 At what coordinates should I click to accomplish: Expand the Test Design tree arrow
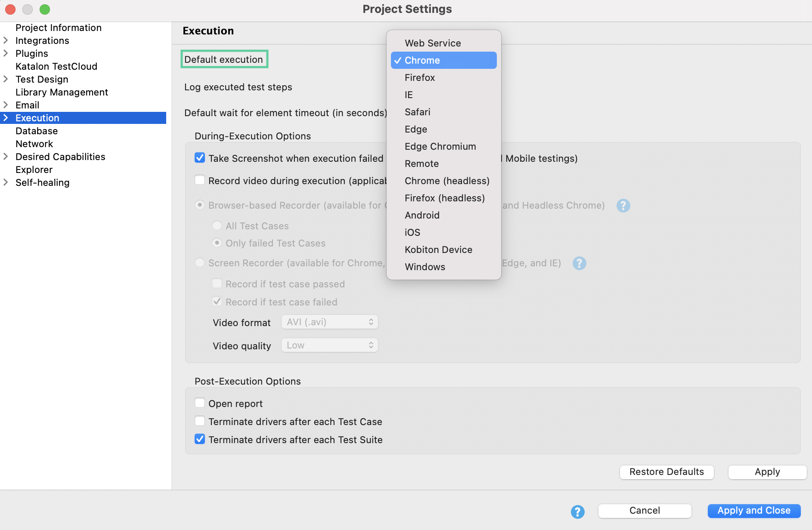[x=6, y=79]
